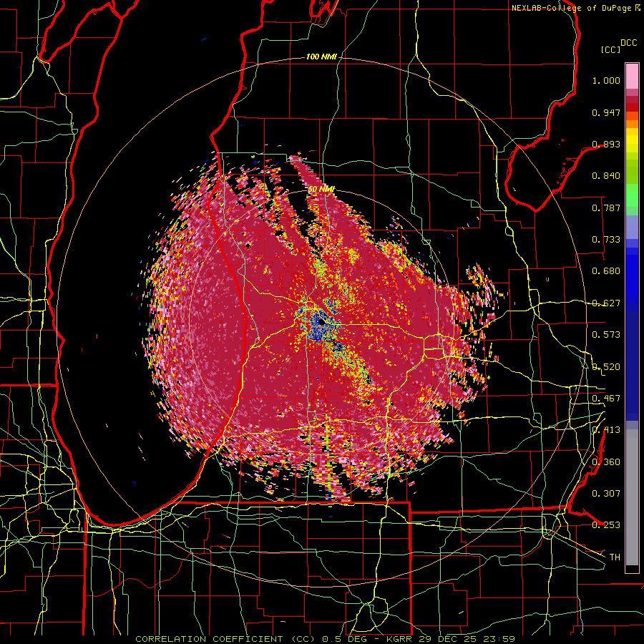This screenshot has height=644, width=644.
Task: Select the 0.467 scale value
Action: coord(606,399)
